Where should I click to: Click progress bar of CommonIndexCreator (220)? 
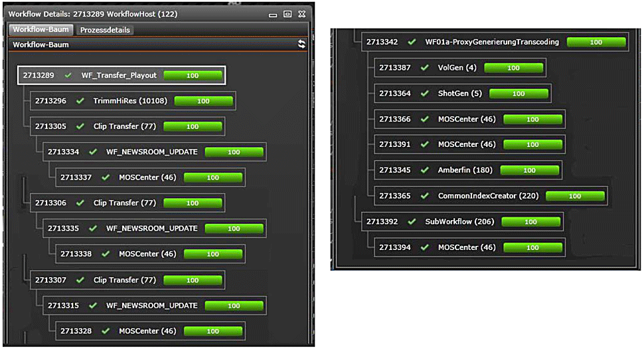coord(575,196)
